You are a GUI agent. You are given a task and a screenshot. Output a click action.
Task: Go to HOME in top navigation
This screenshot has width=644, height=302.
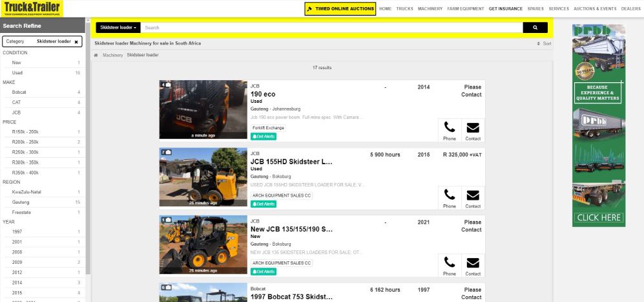click(x=385, y=8)
